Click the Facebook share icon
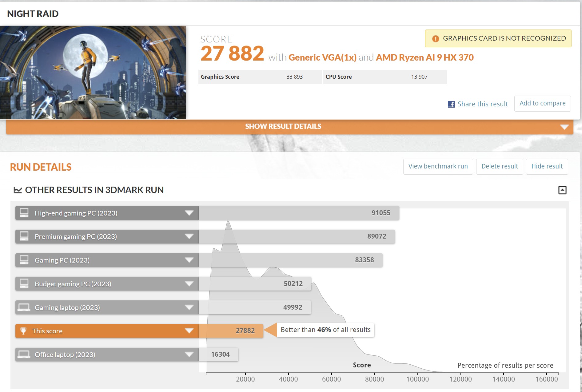582x392 pixels. point(451,104)
